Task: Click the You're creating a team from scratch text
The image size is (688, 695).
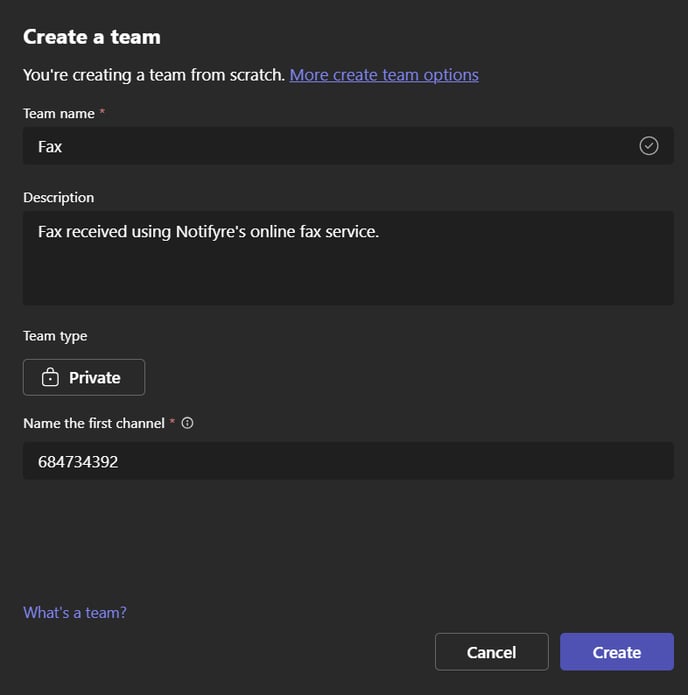Action: (154, 75)
